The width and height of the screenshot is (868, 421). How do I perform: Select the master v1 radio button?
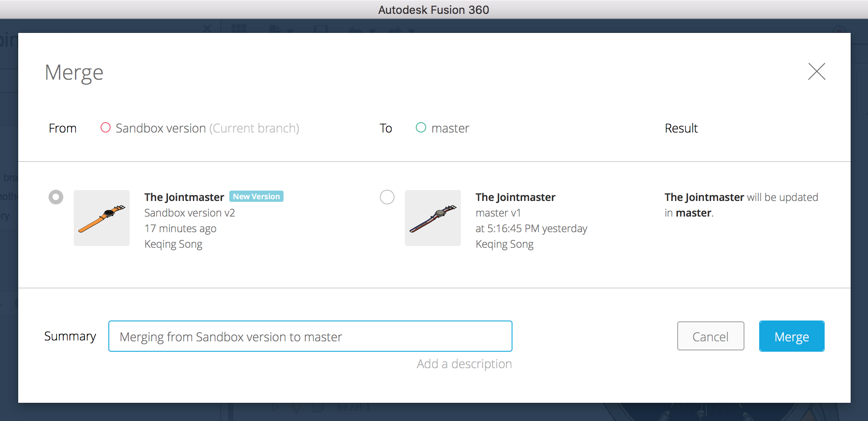point(387,197)
